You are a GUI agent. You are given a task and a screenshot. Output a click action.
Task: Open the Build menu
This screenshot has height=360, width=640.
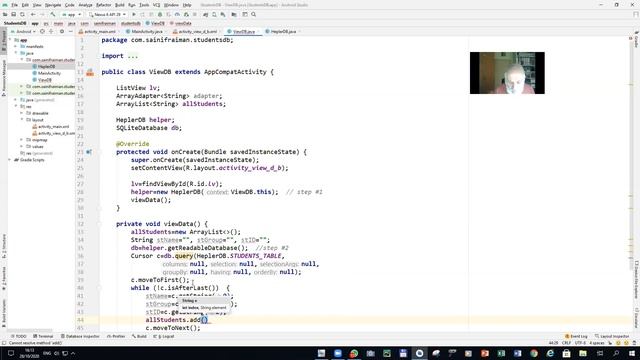click(120, 5)
